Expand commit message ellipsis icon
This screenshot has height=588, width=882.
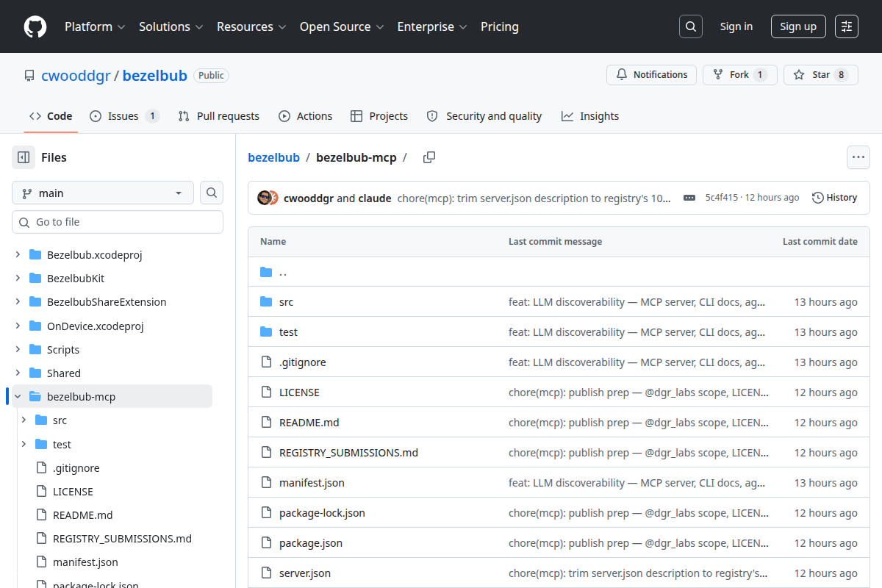[x=689, y=198]
